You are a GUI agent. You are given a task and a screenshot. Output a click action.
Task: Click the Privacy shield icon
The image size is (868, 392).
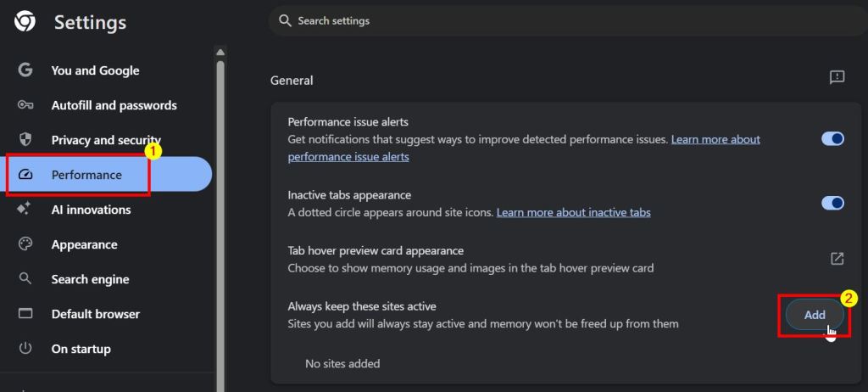25,140
